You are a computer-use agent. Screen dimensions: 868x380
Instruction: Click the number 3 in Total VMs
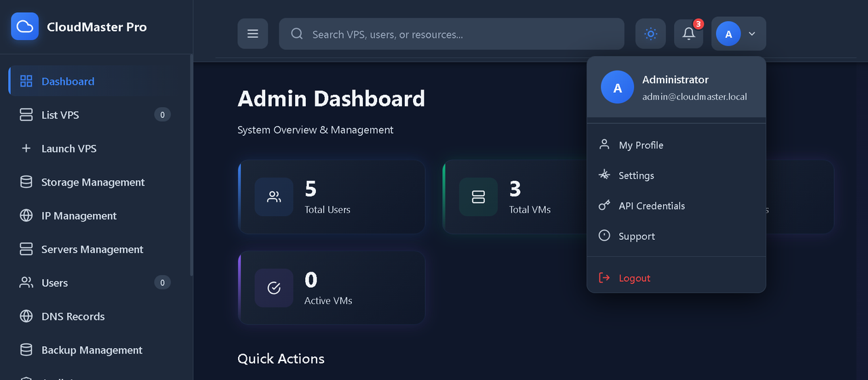pyautogui.click(x=515, y=188)
